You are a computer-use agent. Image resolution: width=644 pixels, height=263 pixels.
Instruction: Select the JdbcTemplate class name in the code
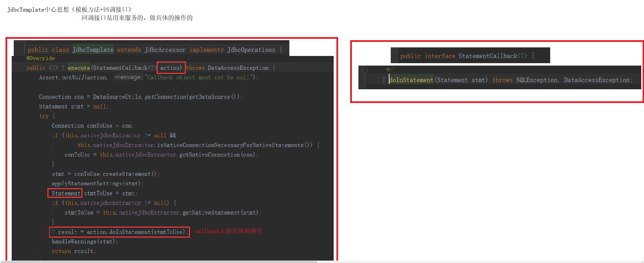pos(93,50)
